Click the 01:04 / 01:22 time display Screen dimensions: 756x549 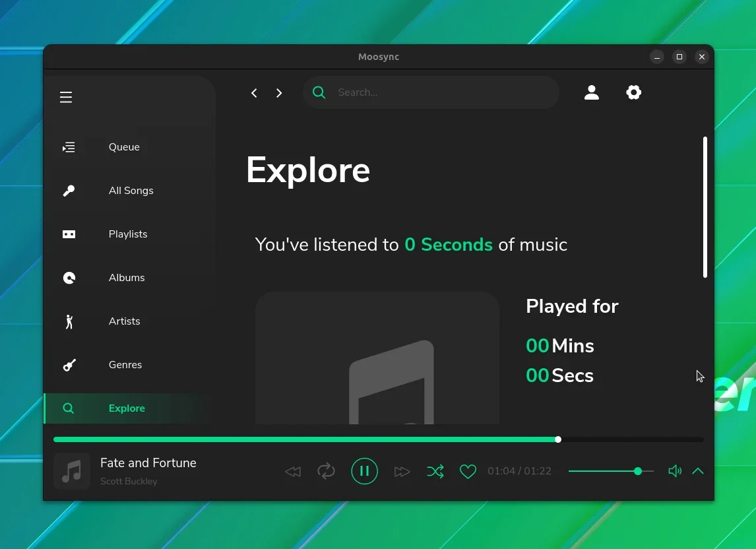(x=519, y=471)
